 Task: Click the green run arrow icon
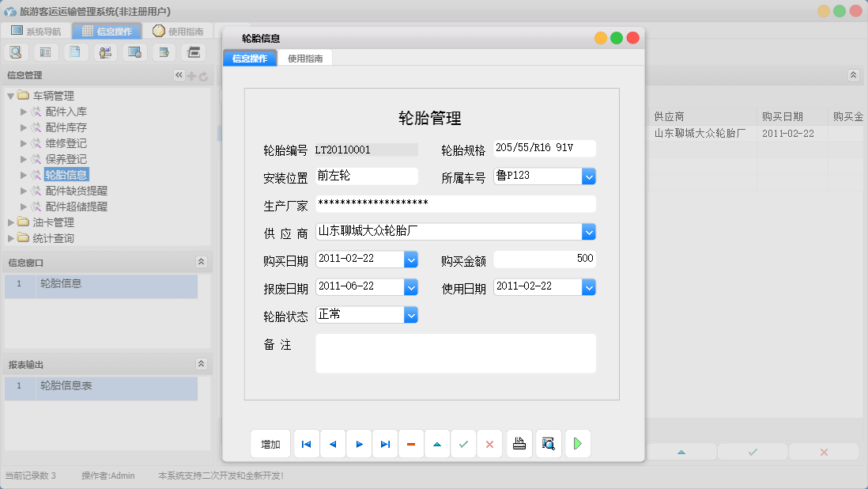pos(577,444)
